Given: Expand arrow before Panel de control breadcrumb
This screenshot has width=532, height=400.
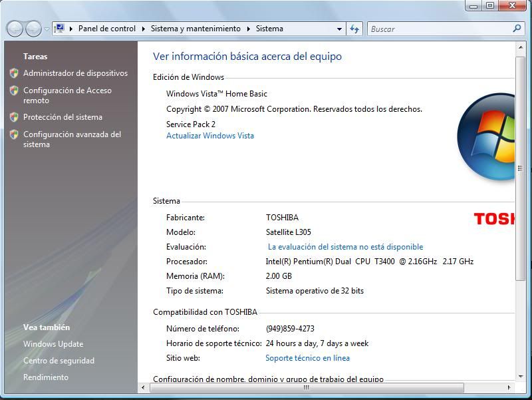Looking at the screenshot, I should click(x=71, y=29).
